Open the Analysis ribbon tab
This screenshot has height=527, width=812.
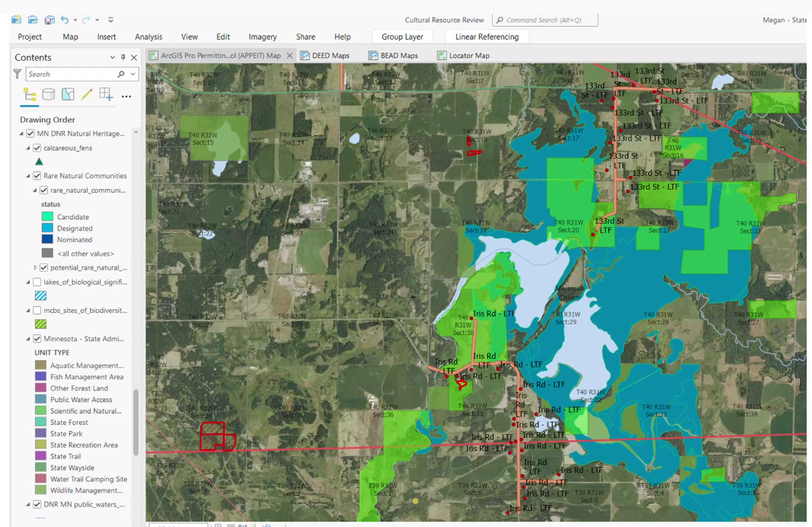148,37
